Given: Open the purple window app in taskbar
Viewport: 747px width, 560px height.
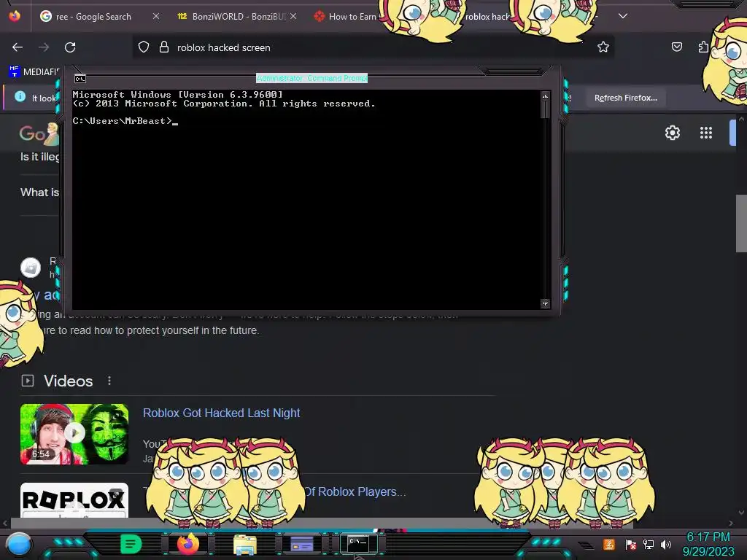Looking at the screenshot, I should pyautogui.click(x=301, y=544).
